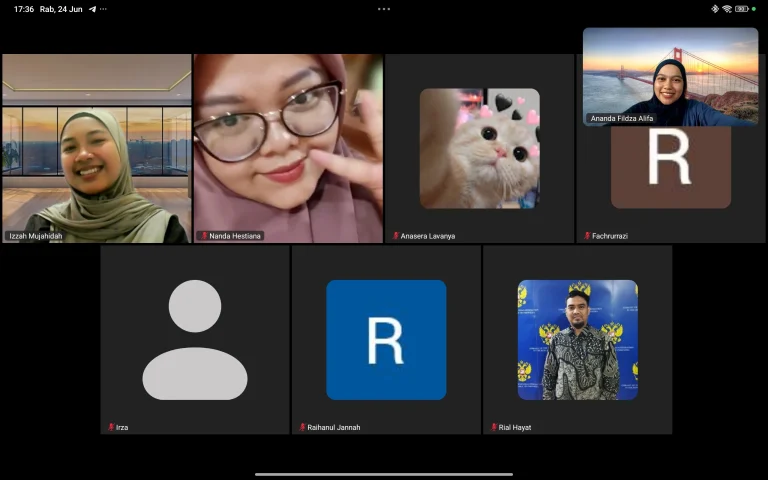Tap the Bluetooth icon in the status bar
768x480 pixels.
click(x=715, y=9)
